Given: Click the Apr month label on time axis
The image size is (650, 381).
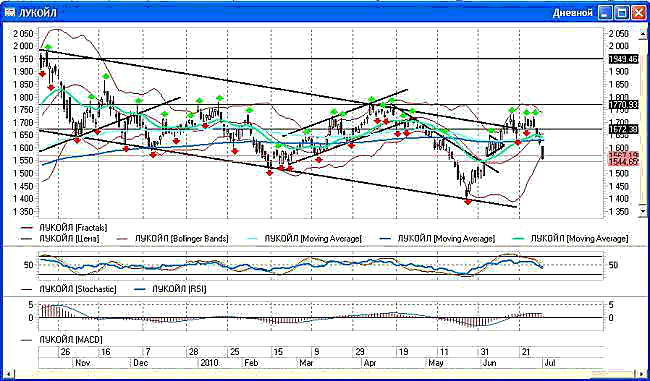Looking at the screenshot, I should (x=370, y=362).
